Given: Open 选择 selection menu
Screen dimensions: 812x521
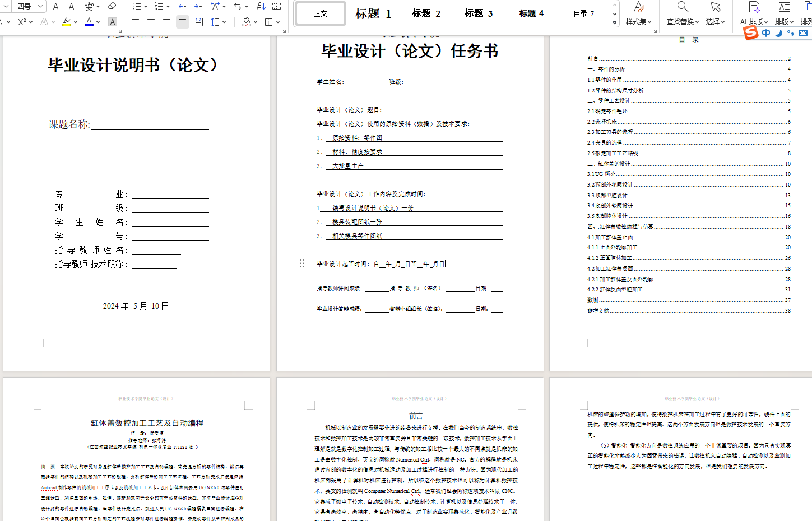Looking at the screenshot, I should tap(715, 14).
